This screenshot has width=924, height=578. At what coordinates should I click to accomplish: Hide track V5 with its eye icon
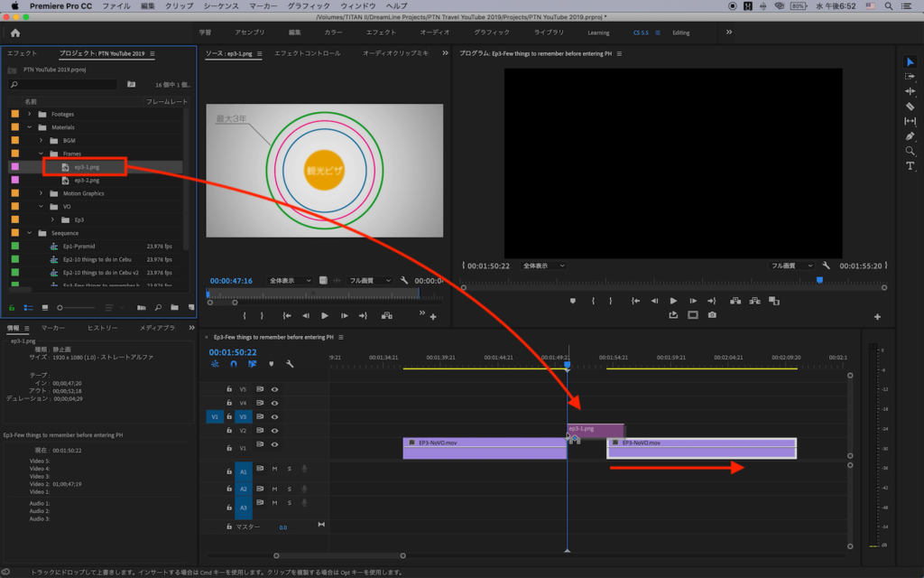coord(274,389)
